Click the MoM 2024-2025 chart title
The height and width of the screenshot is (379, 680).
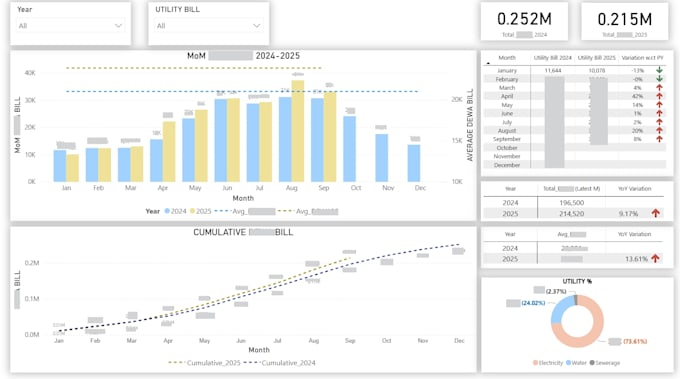click(x=243, y=56)
